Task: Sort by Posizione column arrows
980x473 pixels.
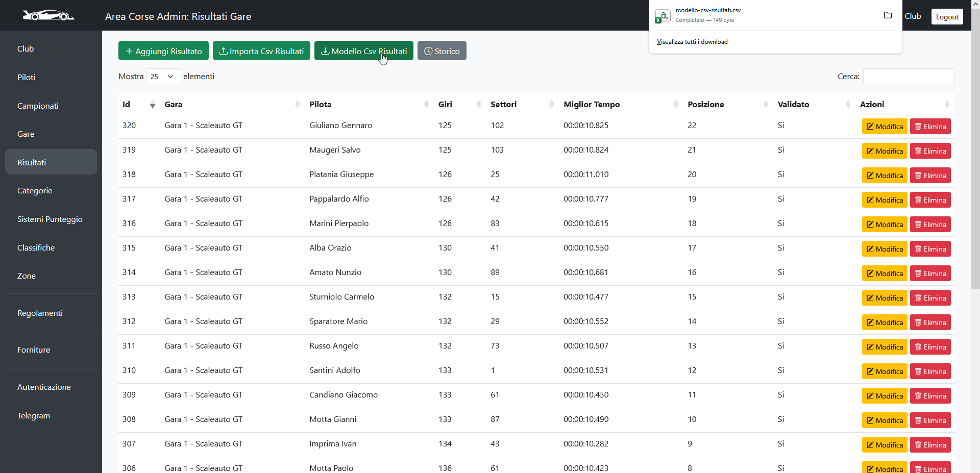Action: click(x=766, y=105)
